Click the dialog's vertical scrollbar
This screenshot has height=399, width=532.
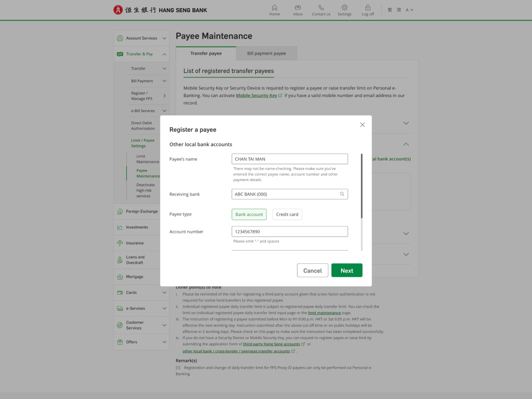pos(361,186)
